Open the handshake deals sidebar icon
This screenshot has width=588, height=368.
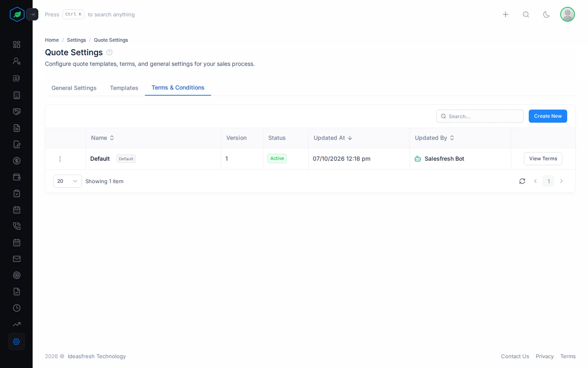[x=17, y=112]
